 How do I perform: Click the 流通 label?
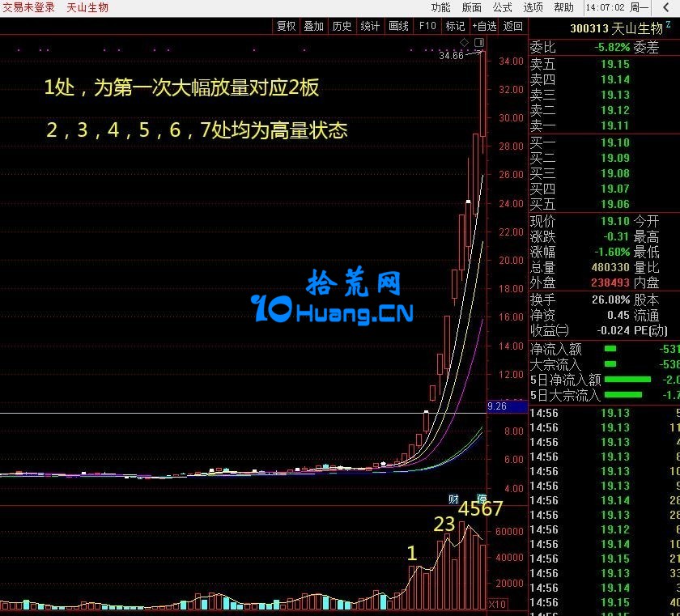pyautogui.click(x=646, y=315)
